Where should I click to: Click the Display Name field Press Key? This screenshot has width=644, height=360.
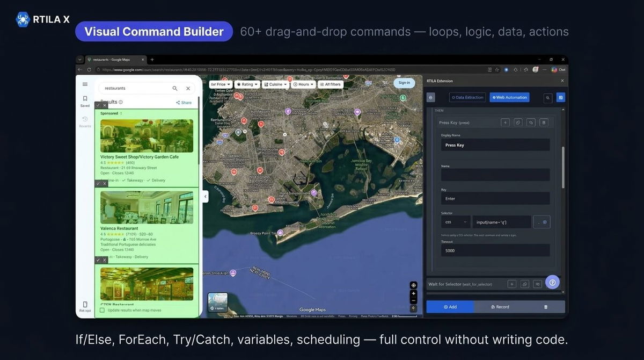pyautogui.click(x=495, y=145)
